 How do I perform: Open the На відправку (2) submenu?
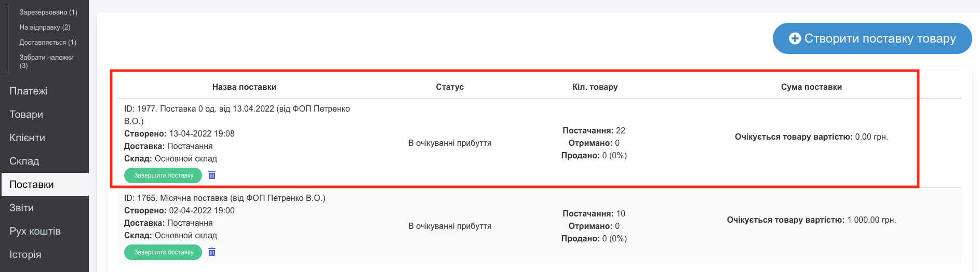click(x=45, y=27)
